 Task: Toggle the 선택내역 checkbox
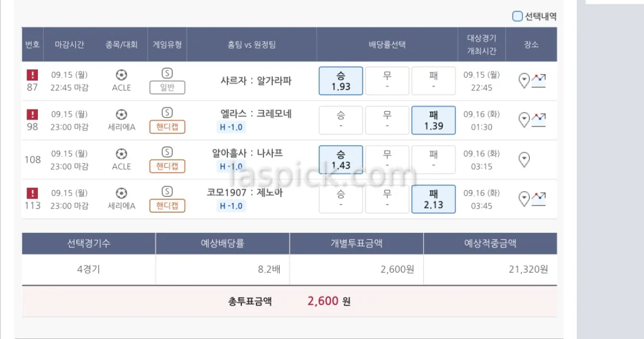[517, 16]
